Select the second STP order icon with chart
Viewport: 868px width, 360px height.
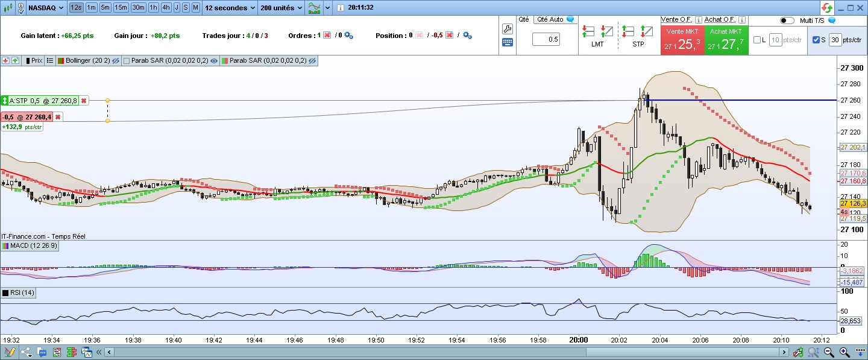[646, 31]
